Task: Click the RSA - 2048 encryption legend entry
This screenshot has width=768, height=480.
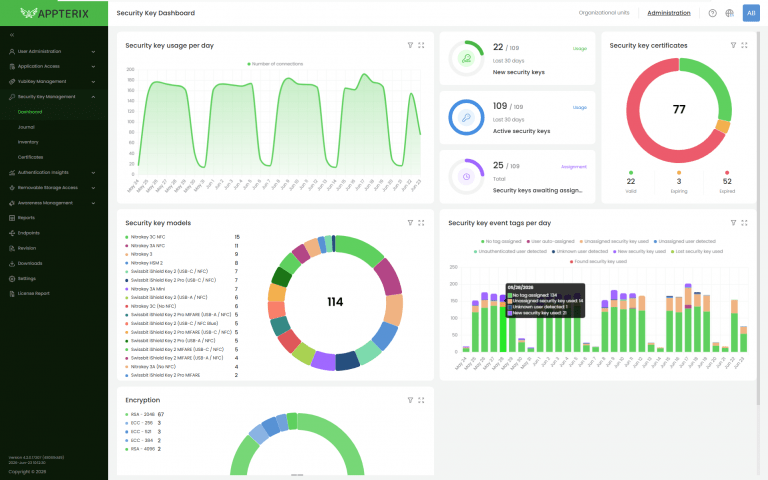Action: coord(140,414)
